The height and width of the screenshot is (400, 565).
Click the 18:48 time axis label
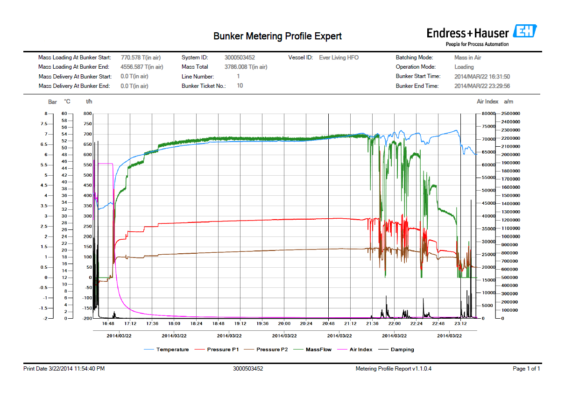click(x=218, y=324)
